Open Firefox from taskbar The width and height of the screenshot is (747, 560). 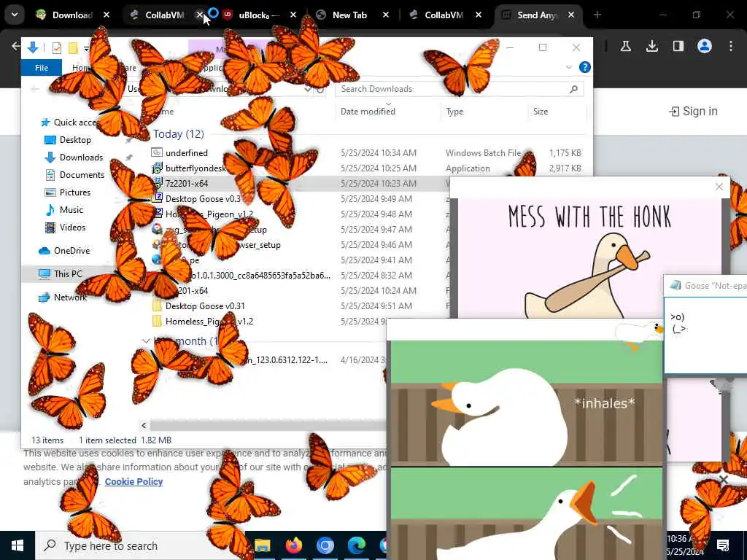point(294,545)
